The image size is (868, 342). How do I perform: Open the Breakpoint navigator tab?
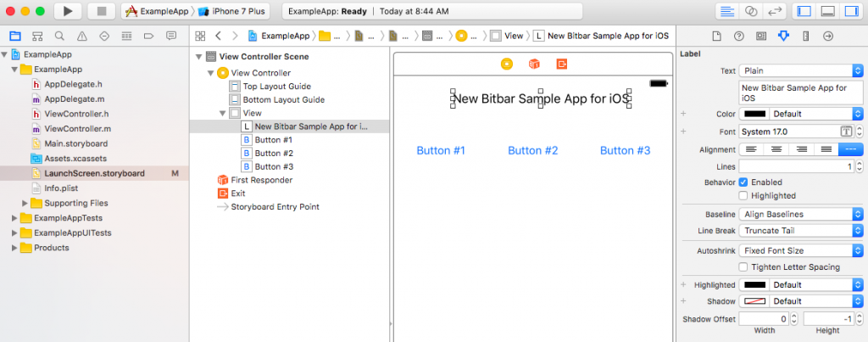148,36
